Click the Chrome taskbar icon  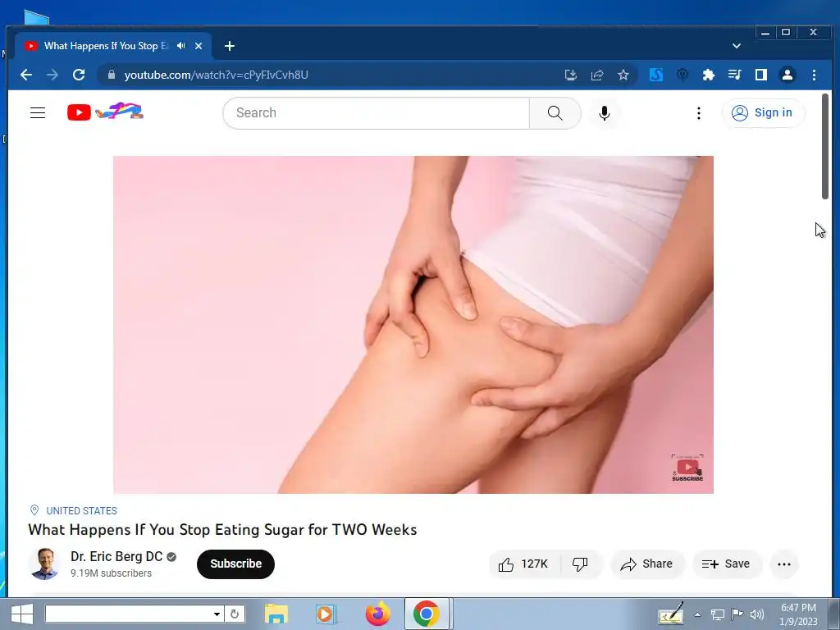[427, 614]
